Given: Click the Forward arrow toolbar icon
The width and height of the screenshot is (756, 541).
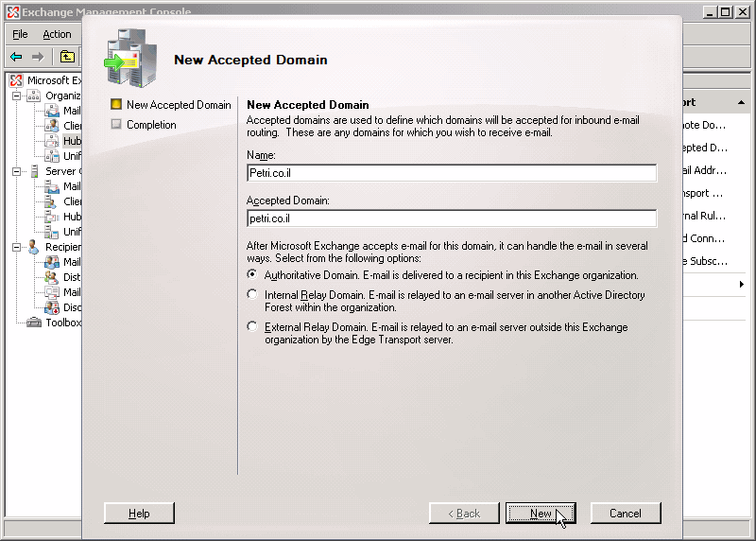Looking at the screenshot, I should click(38, 57).
